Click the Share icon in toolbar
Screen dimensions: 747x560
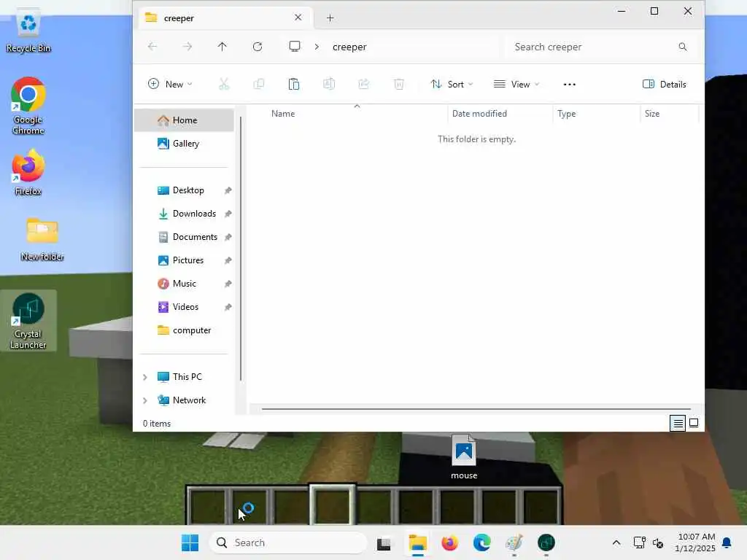tap(364, 85)
